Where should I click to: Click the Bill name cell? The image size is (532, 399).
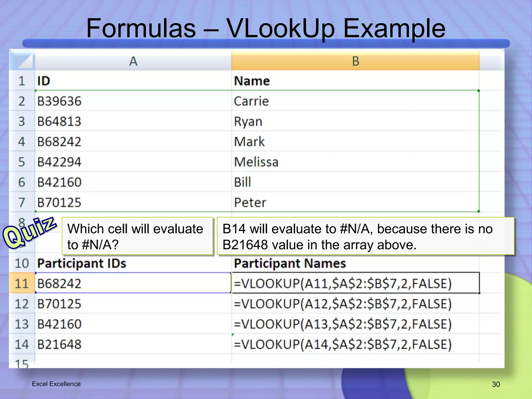tap(355, 182)
